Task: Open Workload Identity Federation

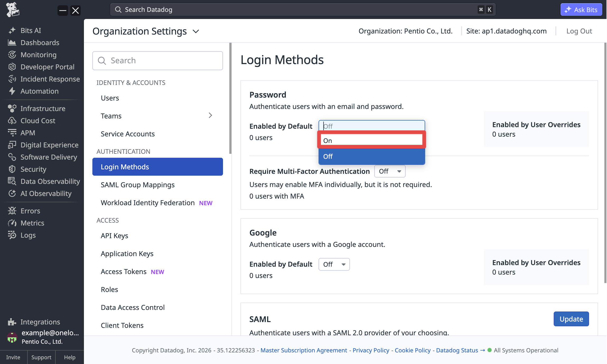Action: pyautogui.click(x=158, y=203)
